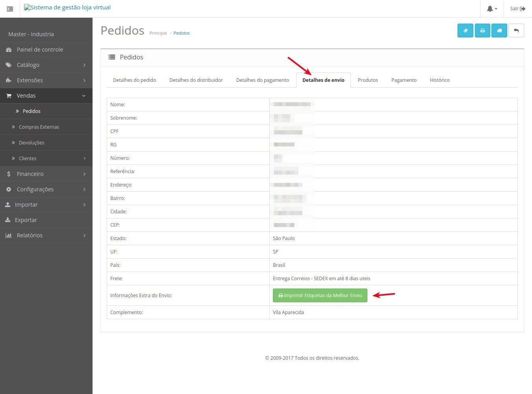Toggle the sidebar with hamburger icon
The width and height of the screenshot is (532, 394).
(x=10, y=9)
